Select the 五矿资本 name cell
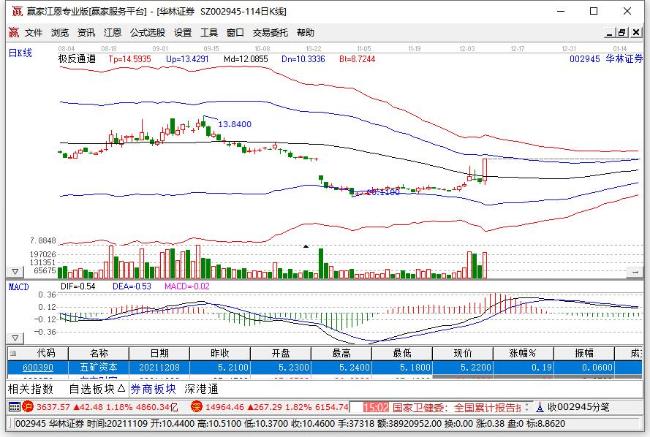The image size is (650, 437). [99, 367]
